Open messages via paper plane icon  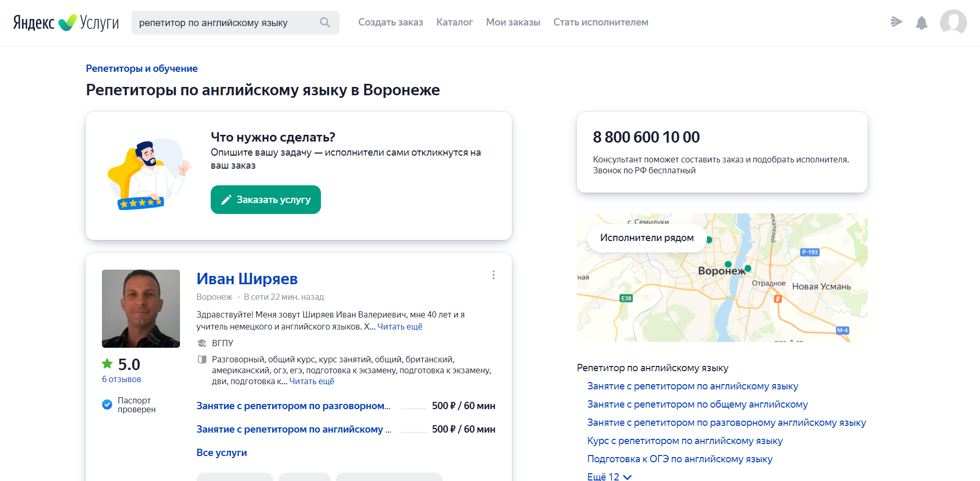896,22
